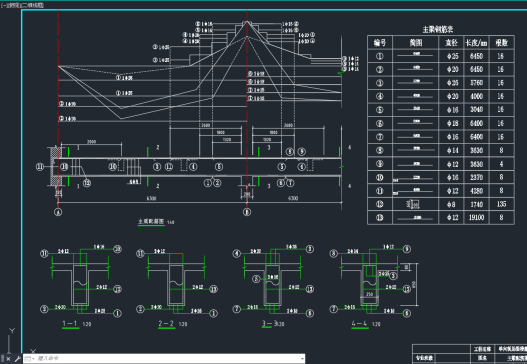Select the 135 quantity cell
Viewport: 527px width, 364px height.
point(501,204)
